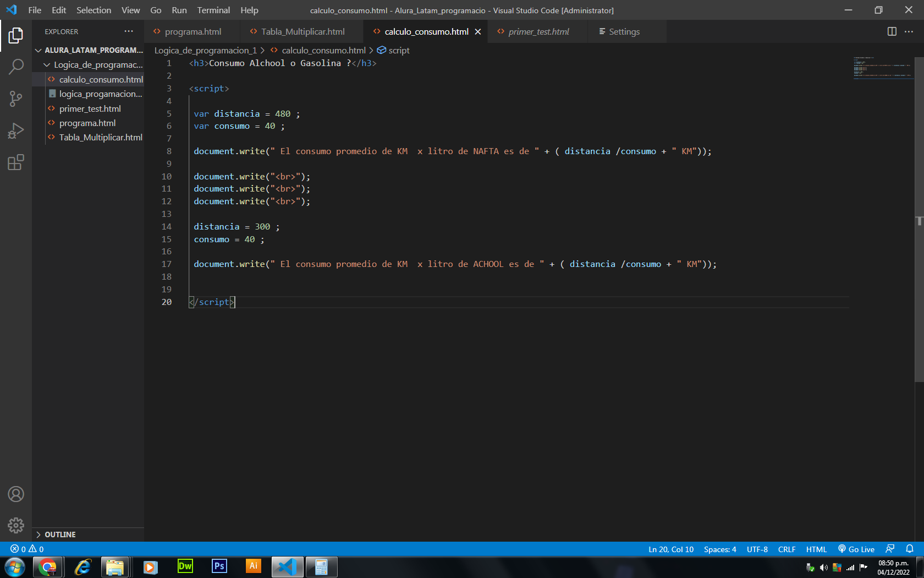The width and height of the screenshot is (924, 578).
Task: Launch Google Chrome from taskbar
Action: click(48, 567)
